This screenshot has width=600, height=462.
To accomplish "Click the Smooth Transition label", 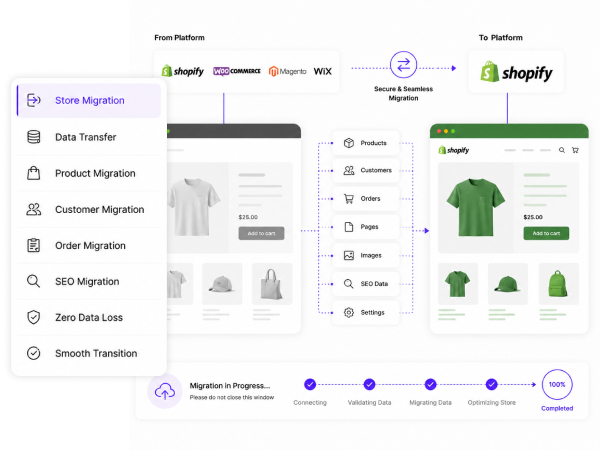I will coord(96,353).
